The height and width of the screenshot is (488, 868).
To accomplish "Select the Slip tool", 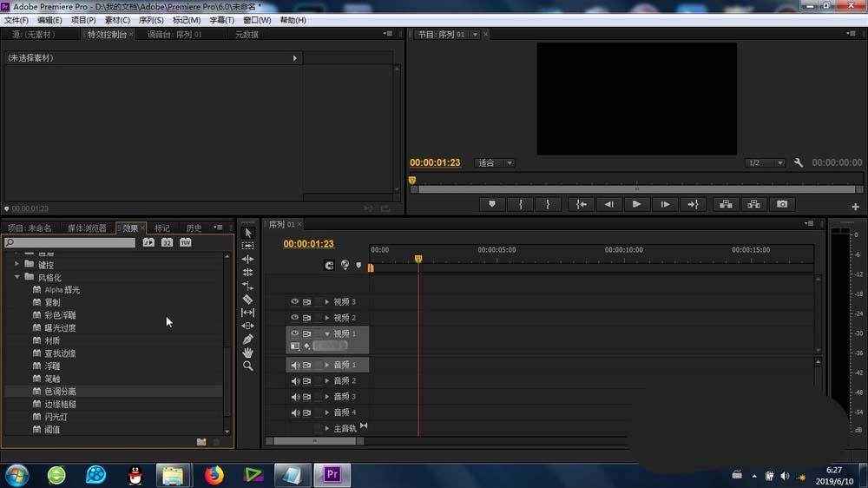I will click(248, 313).
